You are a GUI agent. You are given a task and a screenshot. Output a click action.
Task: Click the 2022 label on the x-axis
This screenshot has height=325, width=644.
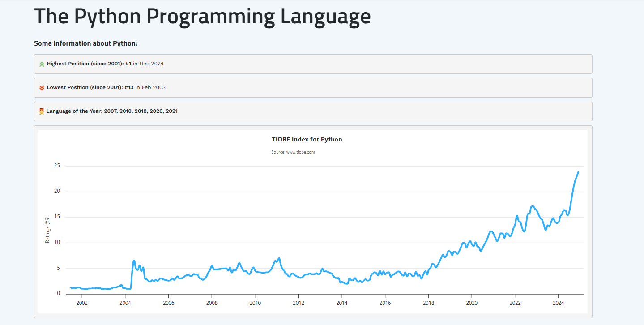(515, 303)
